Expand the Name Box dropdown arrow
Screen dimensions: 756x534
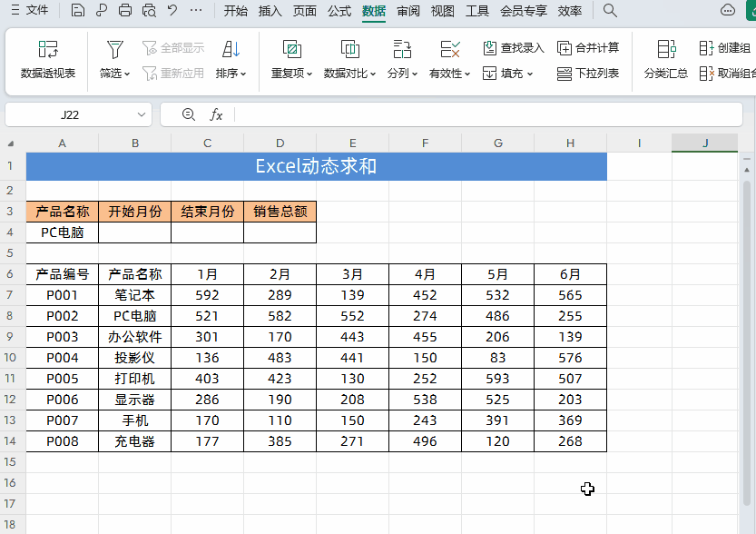pos(142,114)
